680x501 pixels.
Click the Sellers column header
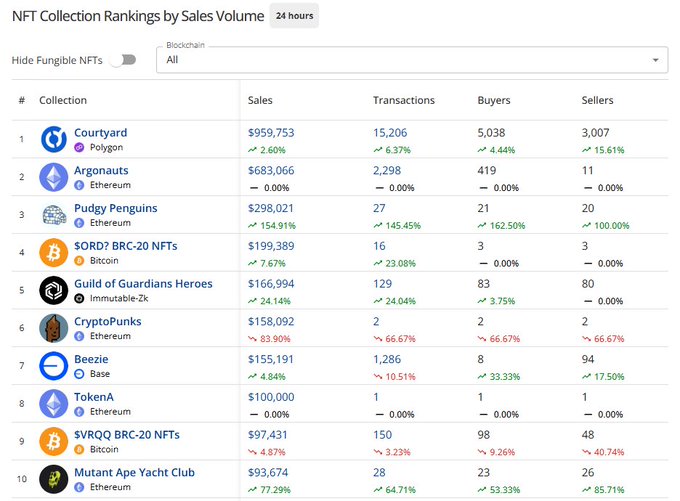(598, 100)
